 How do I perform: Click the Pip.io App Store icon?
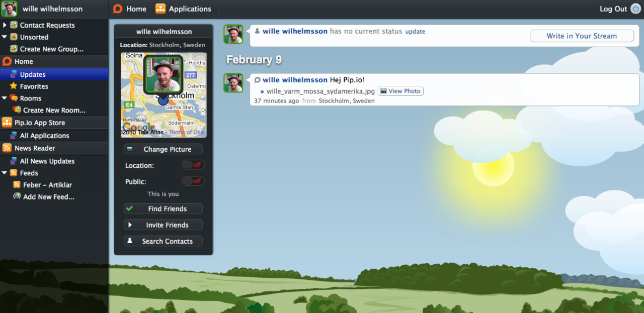coord(7,123)
